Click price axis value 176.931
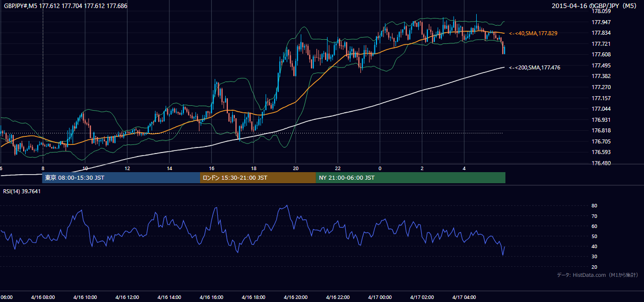Viewport: 644px width, 302px height. [601, 120]
